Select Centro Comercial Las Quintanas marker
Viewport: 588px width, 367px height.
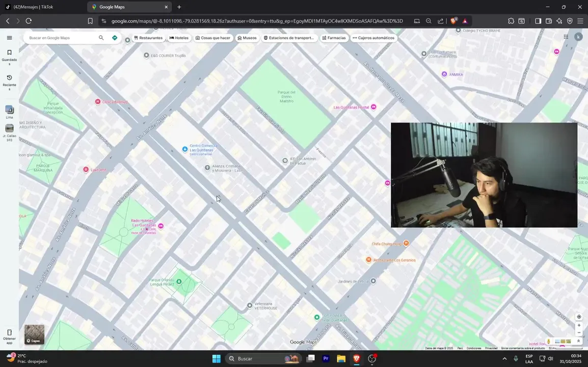(x=184, y=149)
